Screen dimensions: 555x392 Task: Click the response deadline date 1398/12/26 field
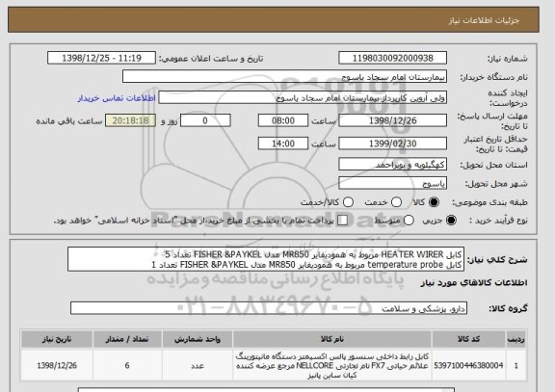392,120
